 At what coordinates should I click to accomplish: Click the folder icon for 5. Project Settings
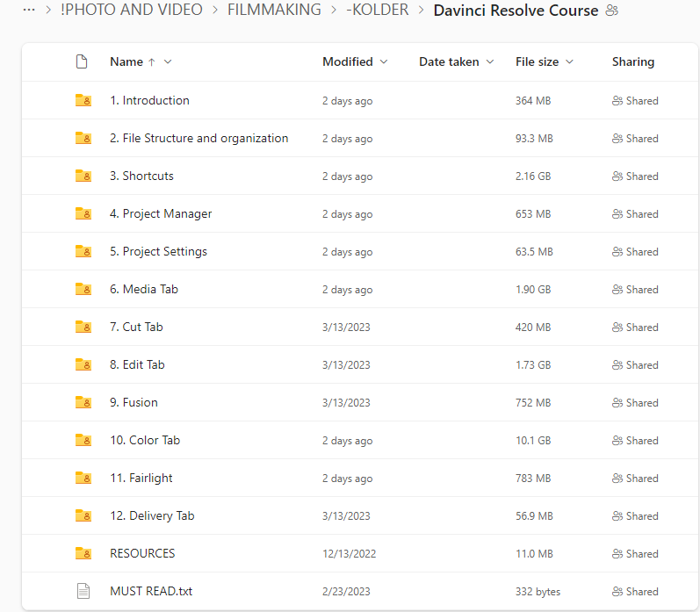(83, 252)
